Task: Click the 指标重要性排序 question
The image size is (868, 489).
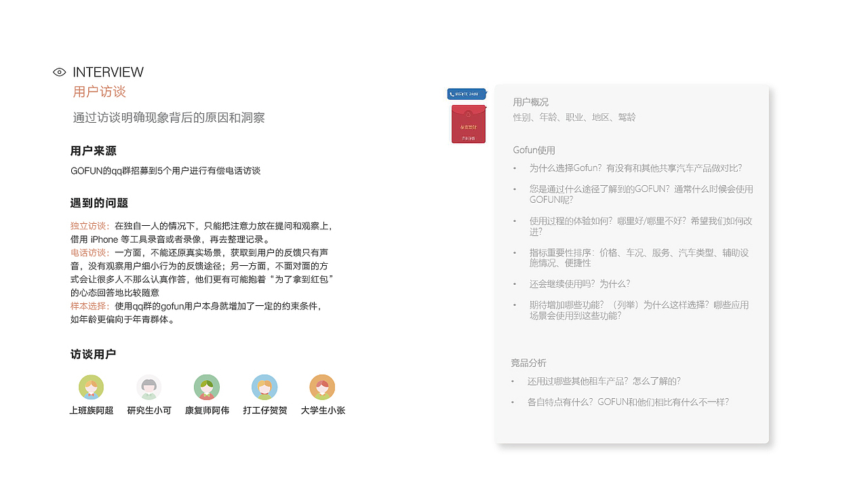Action: (x=639, y=258)
